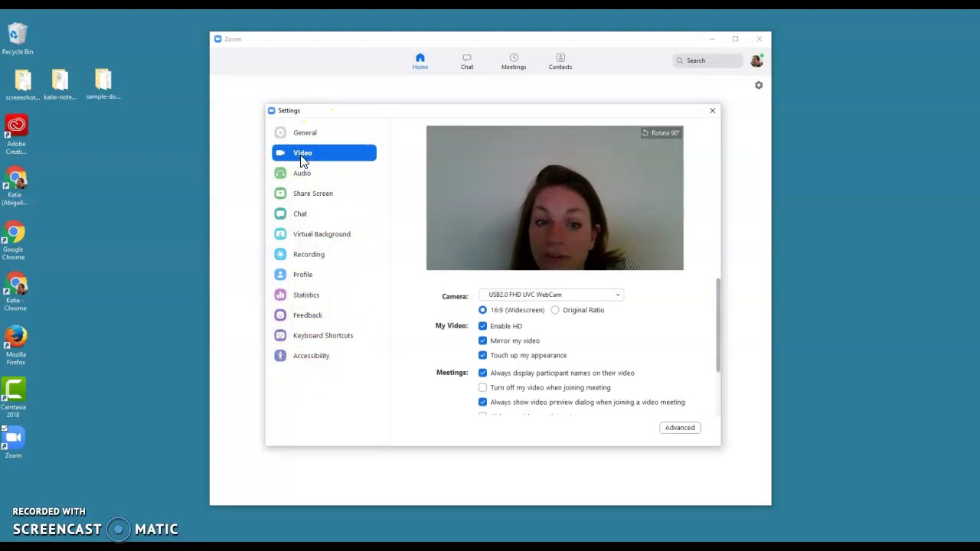Open the Home tab in Zoom
This screenshot has width=980, height=551.
pyautogui.click(x=420, y=61)
